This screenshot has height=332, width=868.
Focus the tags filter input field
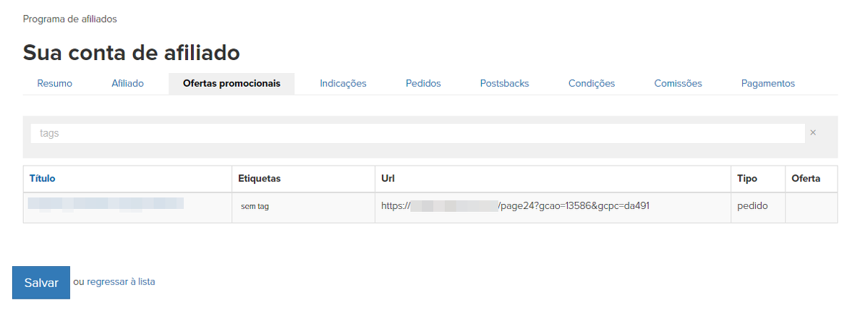coord(417,134)
